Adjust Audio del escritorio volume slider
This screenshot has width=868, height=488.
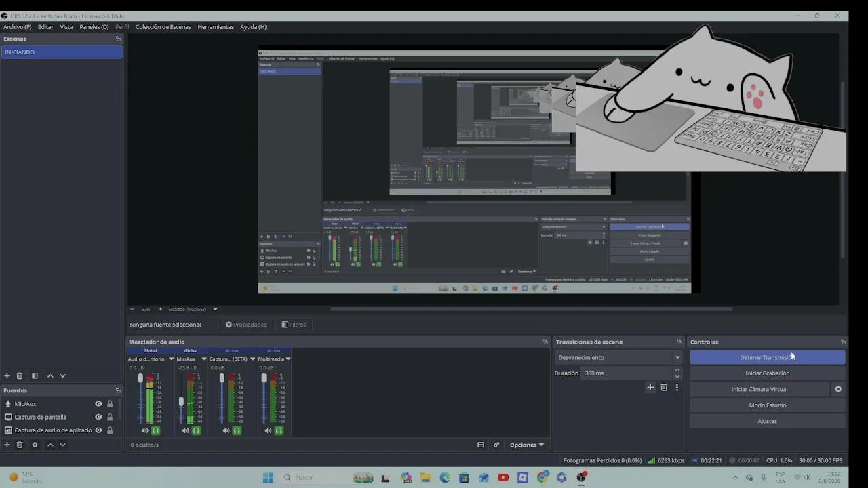pyautogui.click(x=140, y=378)
